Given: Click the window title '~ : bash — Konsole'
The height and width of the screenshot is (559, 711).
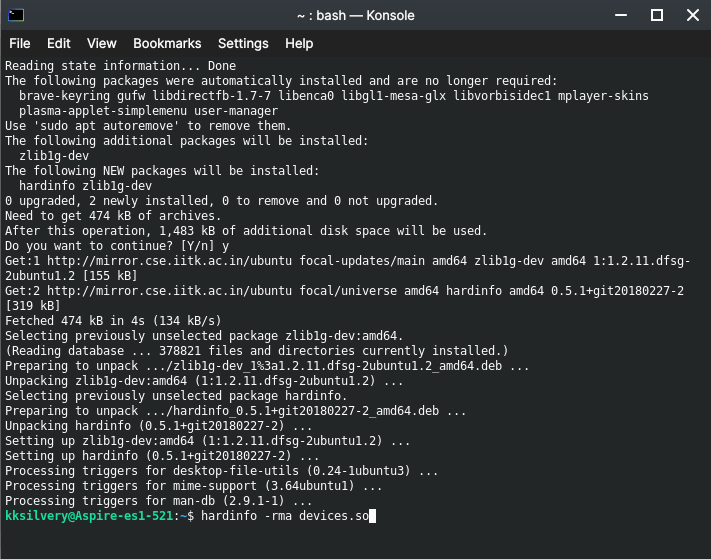Looking at the screenshot, I should pos(356,15).
